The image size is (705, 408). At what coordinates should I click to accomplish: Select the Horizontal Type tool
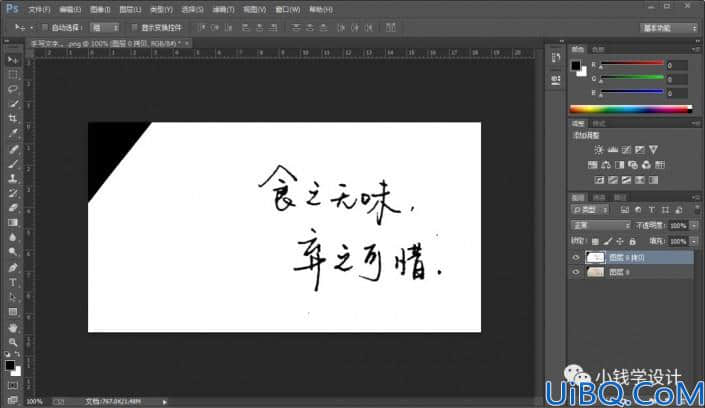coord(13,282)
